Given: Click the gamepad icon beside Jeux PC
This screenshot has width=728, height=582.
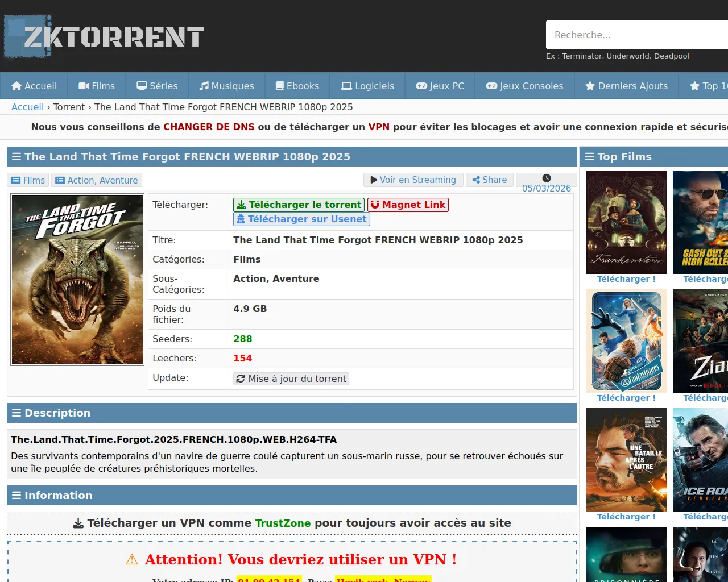Looking at the screenshot, I should click(421, 86).
